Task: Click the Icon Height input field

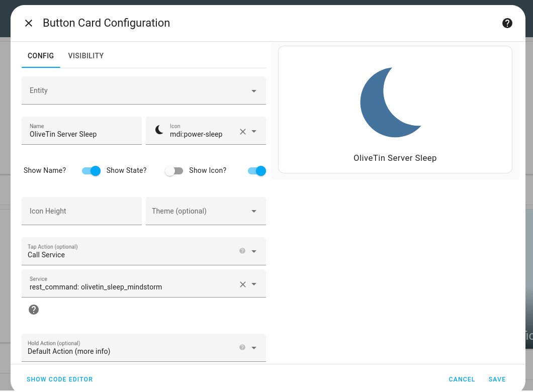Action: point(81,211)
